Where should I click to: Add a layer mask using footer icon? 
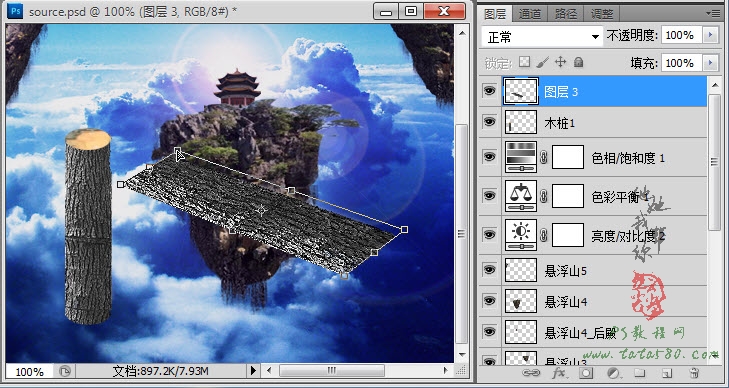[586, 373]
